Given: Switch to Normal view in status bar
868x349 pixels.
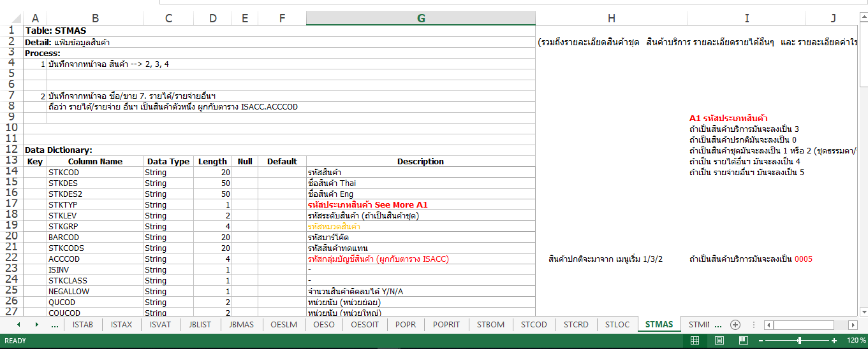Looking at the screenshot, I should tap(695, 341).
